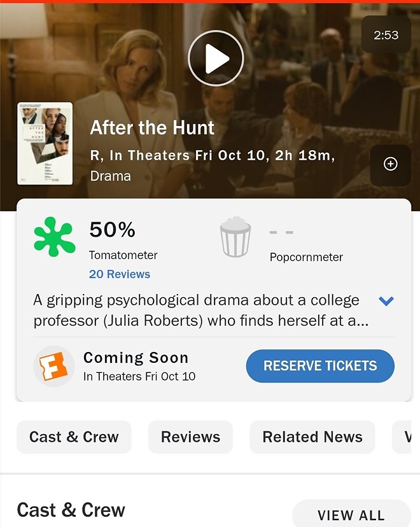The height and width of the screenshot is (527, 420).
Task: Expand the synopsis with the blue chevron
Action: [x=386, y=301]
